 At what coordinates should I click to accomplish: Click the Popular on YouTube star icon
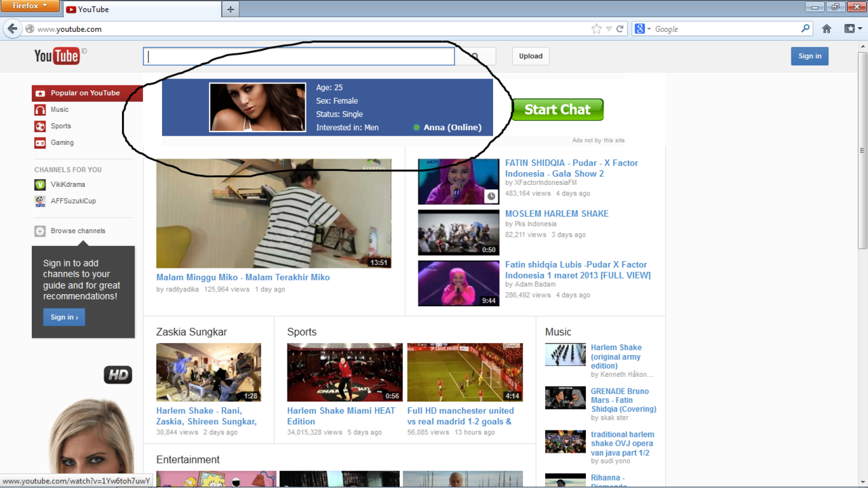(40, 94)
